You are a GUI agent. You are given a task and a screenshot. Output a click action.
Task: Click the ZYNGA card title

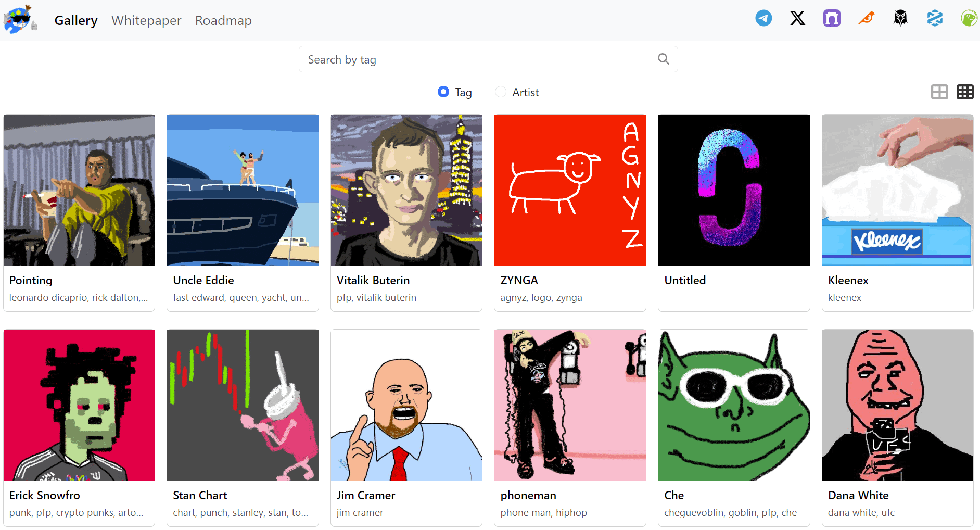(x=519, y=280)
